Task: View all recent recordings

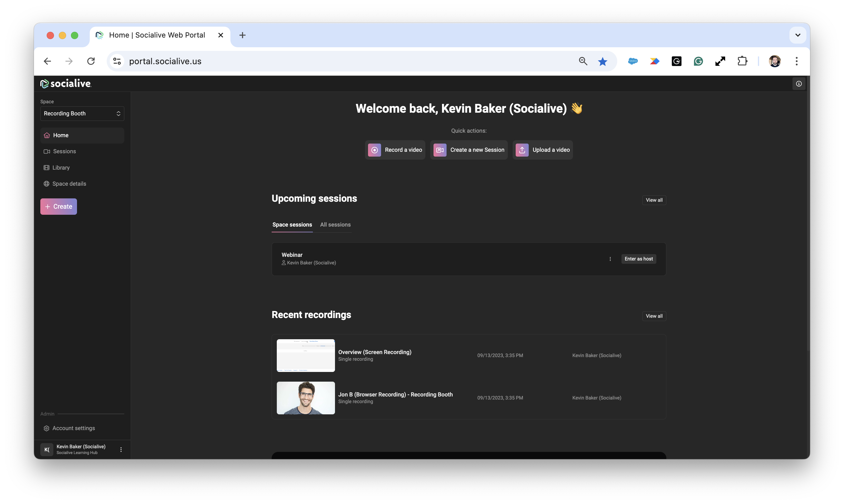Action: coord(654,316)
